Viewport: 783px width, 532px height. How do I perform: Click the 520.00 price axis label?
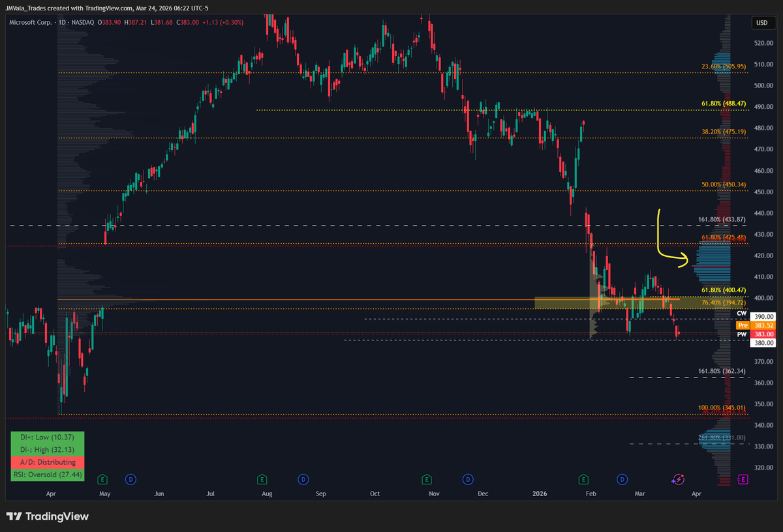(762, 43)
